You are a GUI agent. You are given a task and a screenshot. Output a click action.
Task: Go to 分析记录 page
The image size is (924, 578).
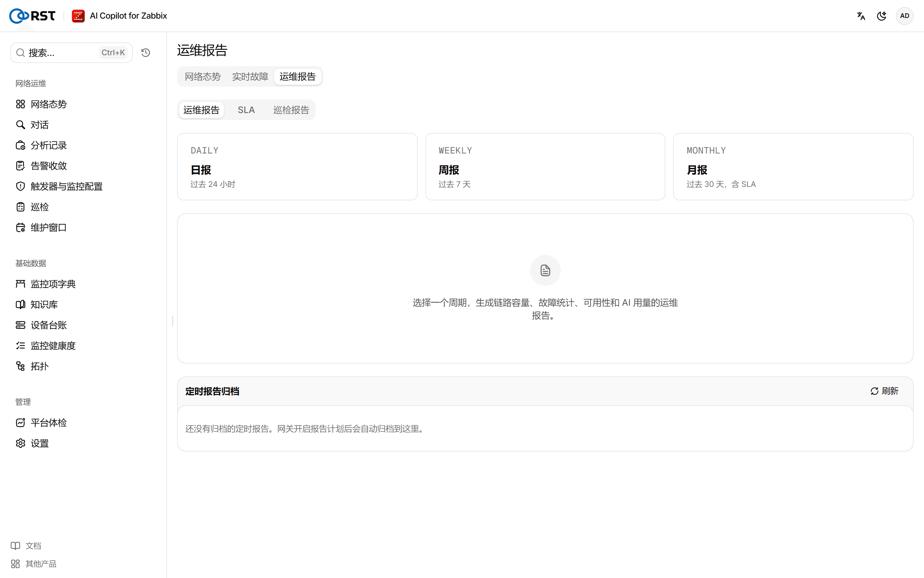tap(48, 145)
